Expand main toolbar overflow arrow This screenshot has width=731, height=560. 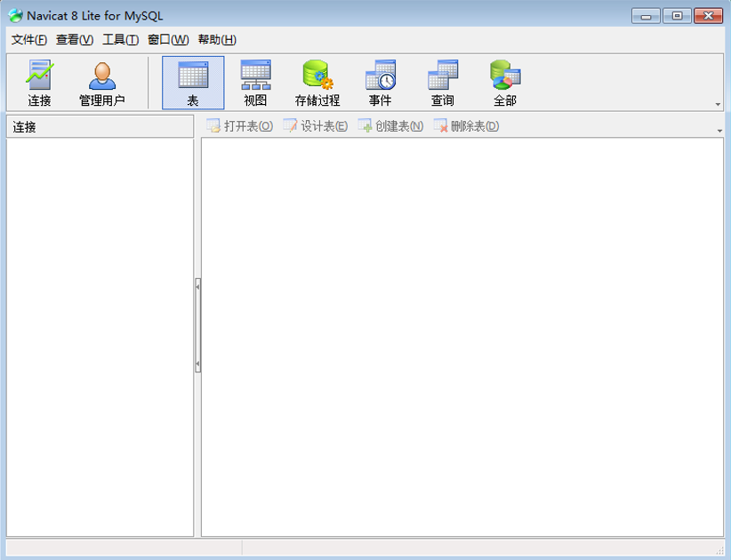(718, 104)
